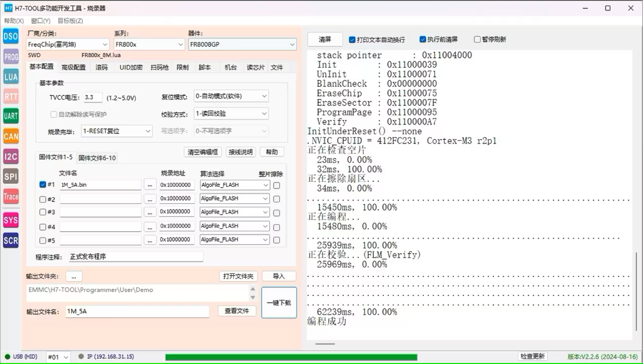643x364 pixels.
Task: Open algorithm dropdown for file #3
Action: 234,212
